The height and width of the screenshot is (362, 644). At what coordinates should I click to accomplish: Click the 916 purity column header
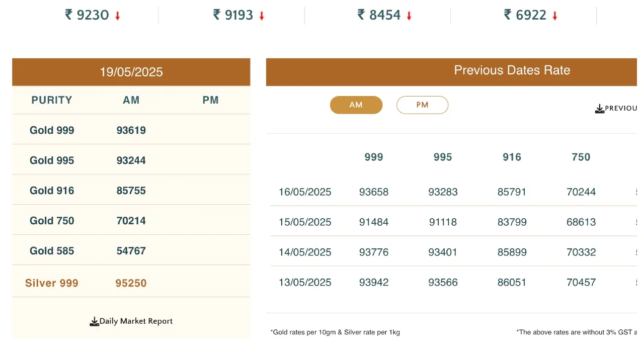(512, 157)
